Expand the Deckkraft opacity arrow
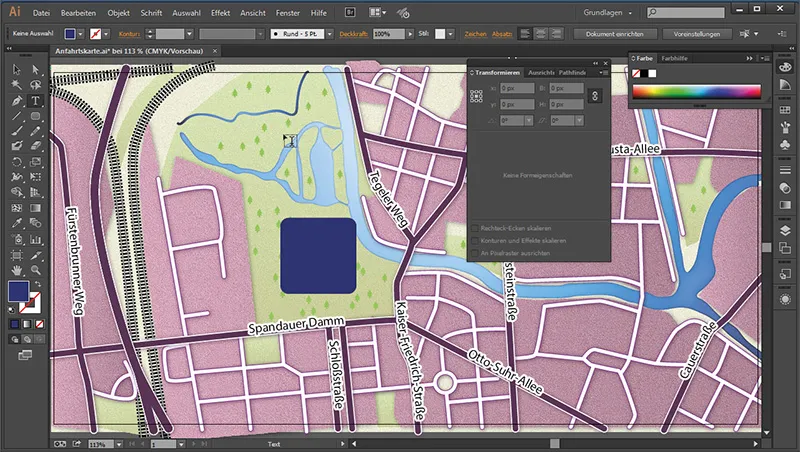This screenshot has height=452, width=800. pos(410,34)
